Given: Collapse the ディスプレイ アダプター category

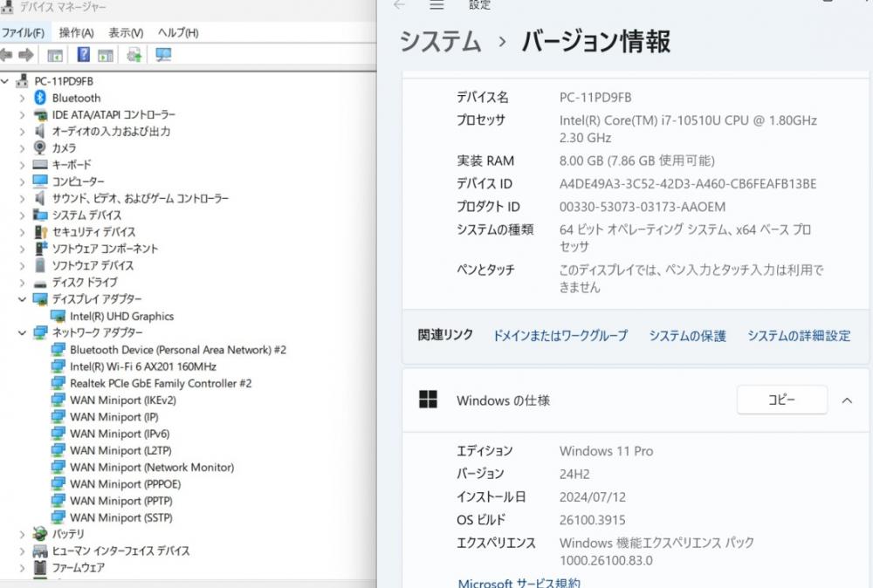Looking at the screenshot, I should coord(23,299).
